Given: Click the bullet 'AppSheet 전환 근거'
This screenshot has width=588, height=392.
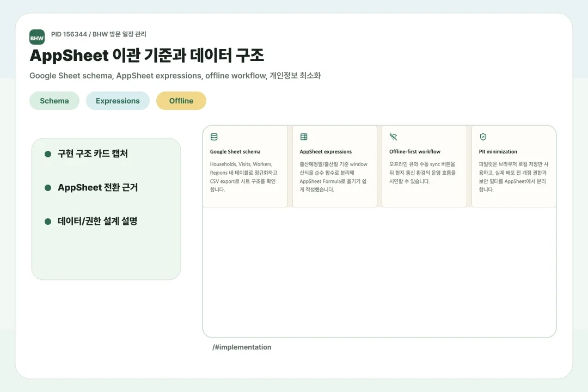Looking at the screenshot, I should (x=98, y=187).
